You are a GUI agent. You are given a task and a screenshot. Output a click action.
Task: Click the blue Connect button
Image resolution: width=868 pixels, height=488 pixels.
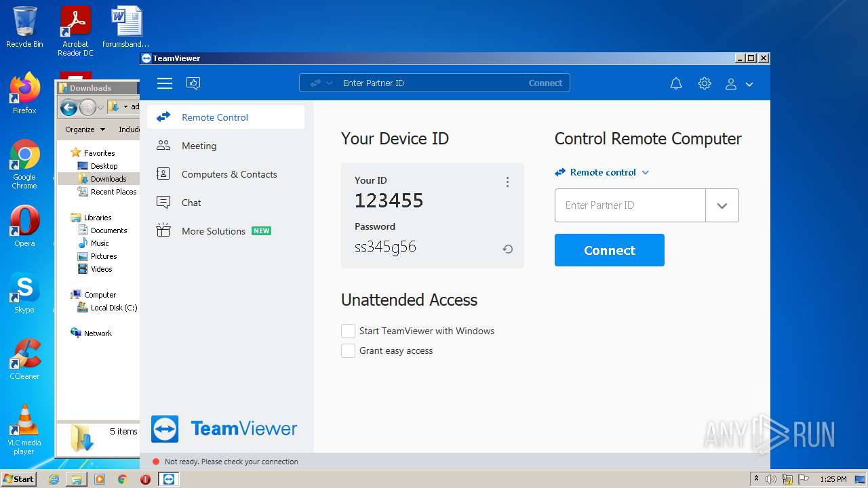click(x=610, y=250)
